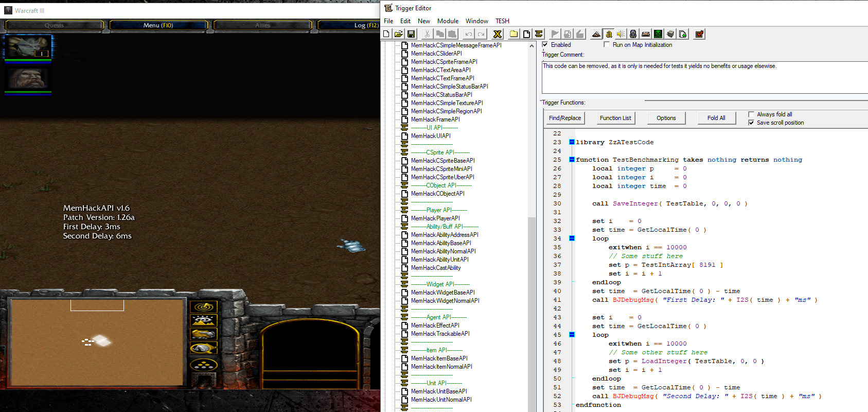Viewport: 868px width, 412px height.
Task: Click the Open Map folder icon
Action: coord(399,34)
